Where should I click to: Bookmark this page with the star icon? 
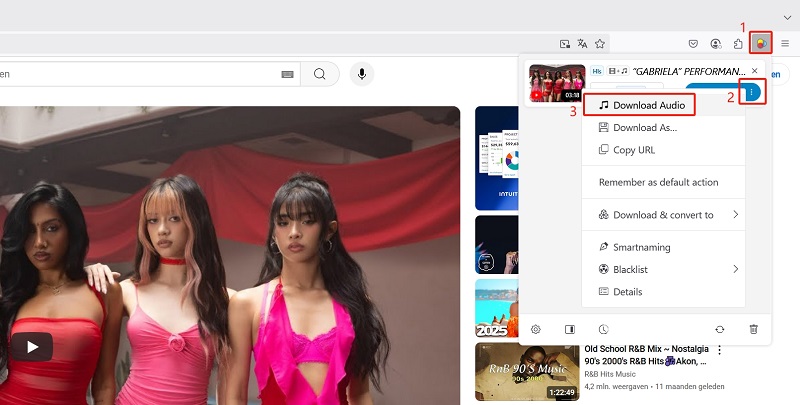(600, 44)
